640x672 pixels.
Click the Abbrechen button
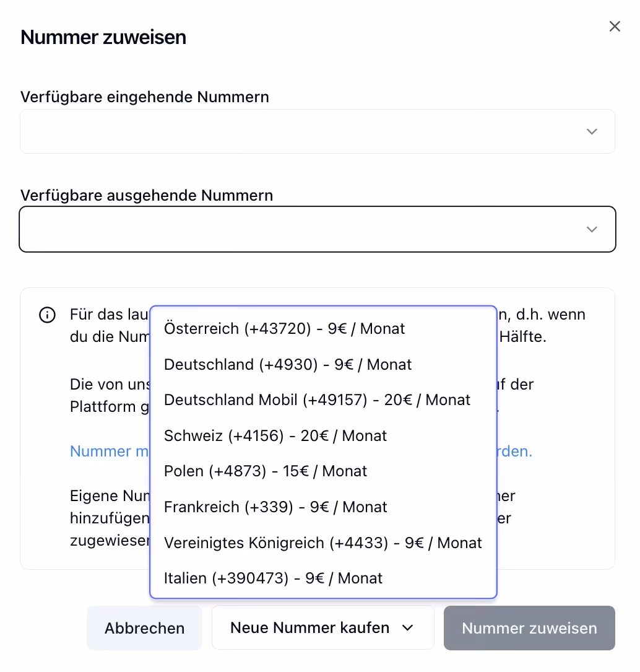144,628
